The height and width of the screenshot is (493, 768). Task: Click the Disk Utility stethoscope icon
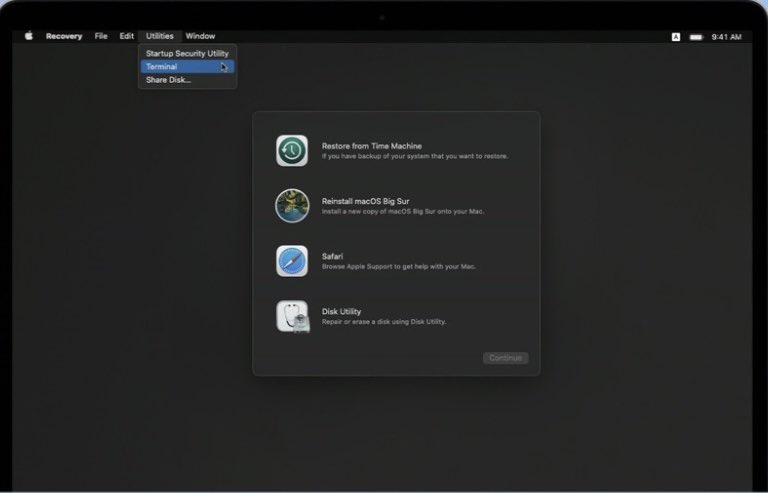click(293, 316)
